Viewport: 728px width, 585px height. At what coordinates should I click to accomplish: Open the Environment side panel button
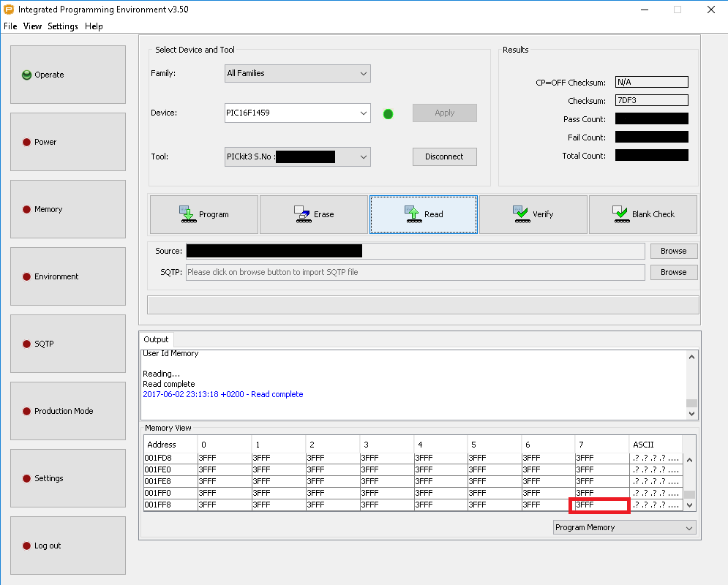68,276
